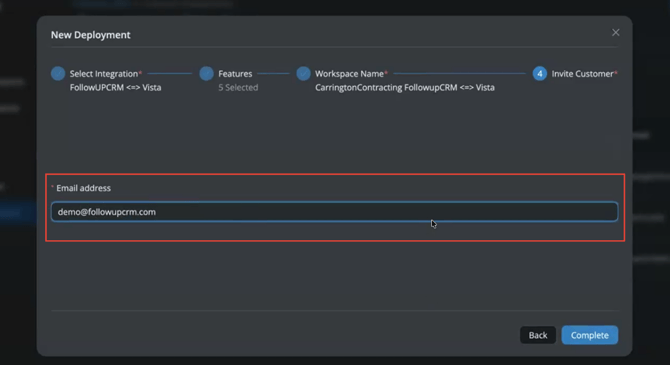The image size is (670, 365).
Task: Close the New Deployment dialog
Action: point(615,32)
